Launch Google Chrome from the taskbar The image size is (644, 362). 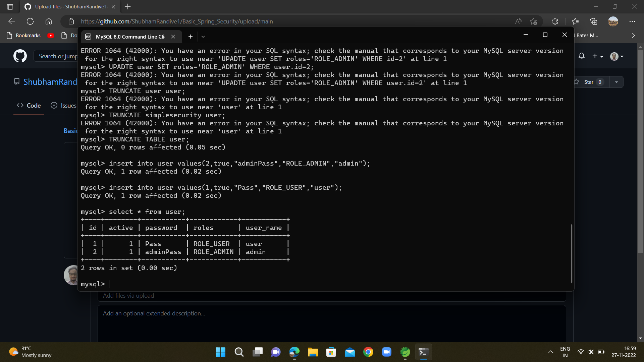[368, 352]
